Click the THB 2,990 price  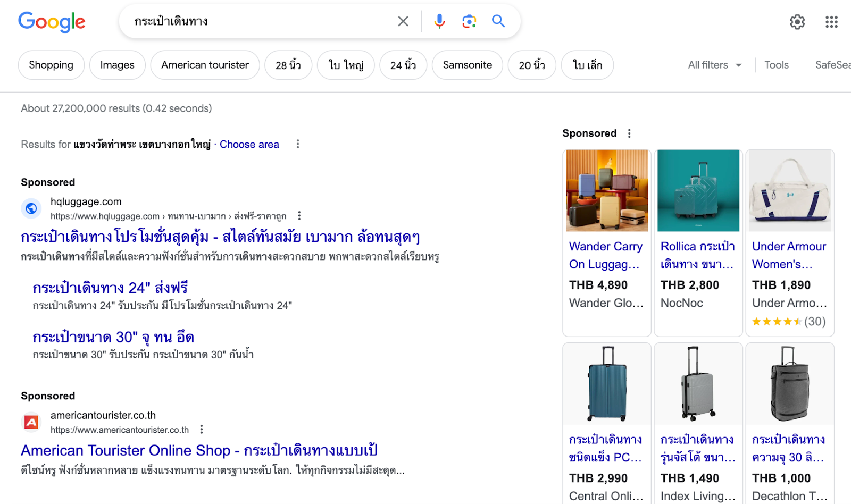click(x=598, y=478)
